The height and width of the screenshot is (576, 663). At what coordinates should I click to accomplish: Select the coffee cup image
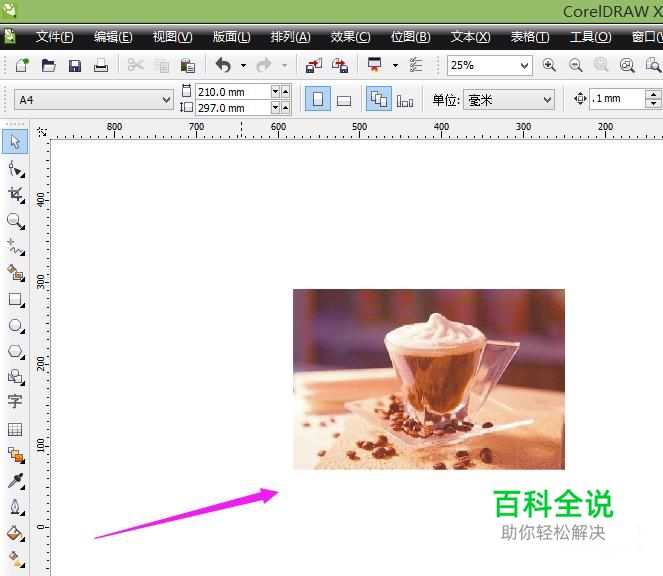tap(429, 379)
